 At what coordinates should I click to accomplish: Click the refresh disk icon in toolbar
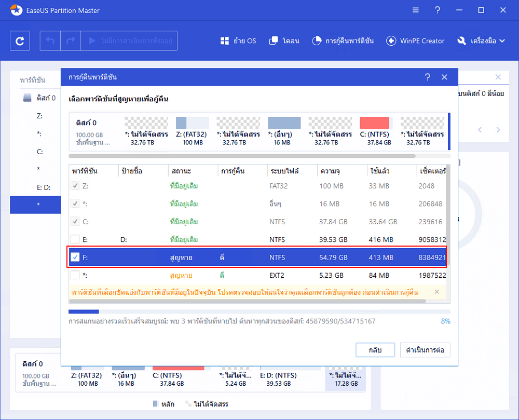(x=20, y=40)
